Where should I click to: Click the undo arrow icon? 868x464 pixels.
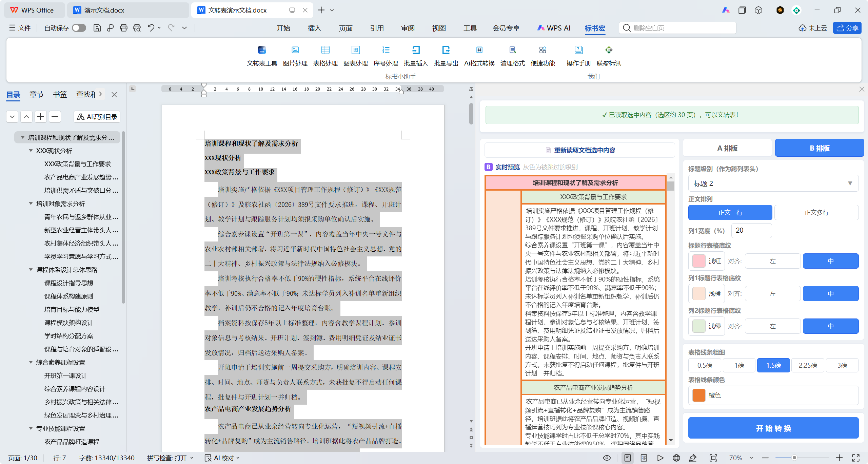pos(151,28)
